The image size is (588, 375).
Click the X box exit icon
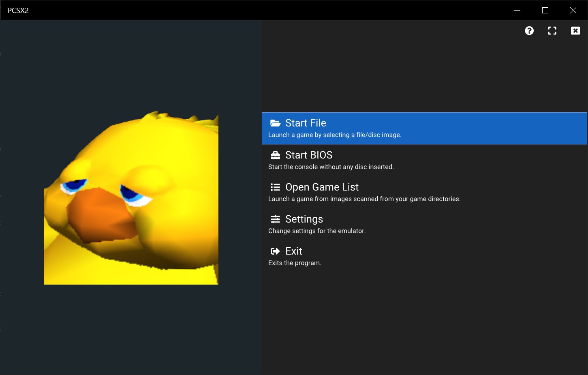pos(575,31)
